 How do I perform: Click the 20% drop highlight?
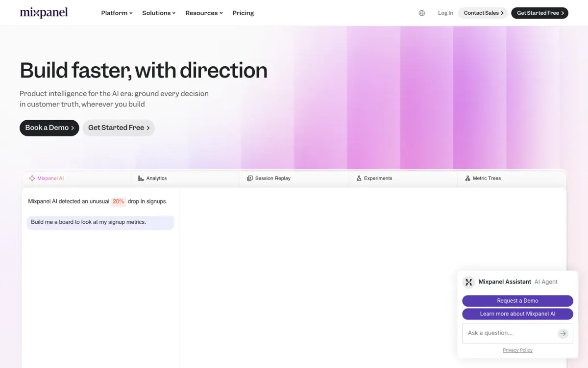coord(119,202)
